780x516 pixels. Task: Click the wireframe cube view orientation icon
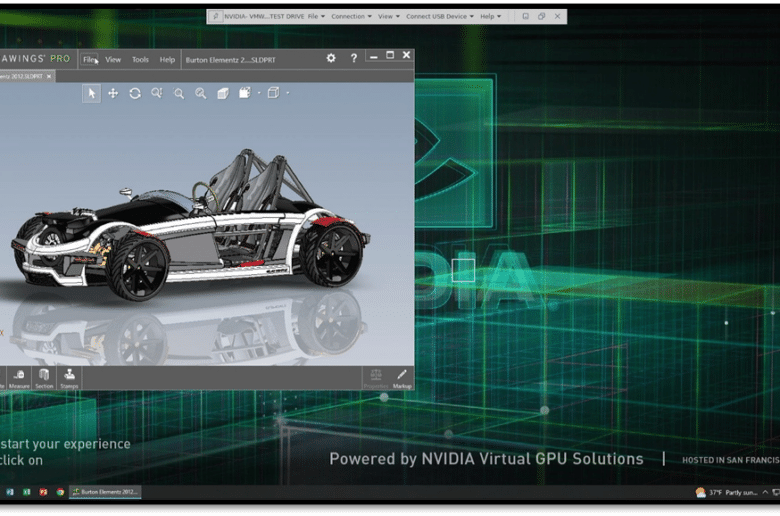[273, 93]
